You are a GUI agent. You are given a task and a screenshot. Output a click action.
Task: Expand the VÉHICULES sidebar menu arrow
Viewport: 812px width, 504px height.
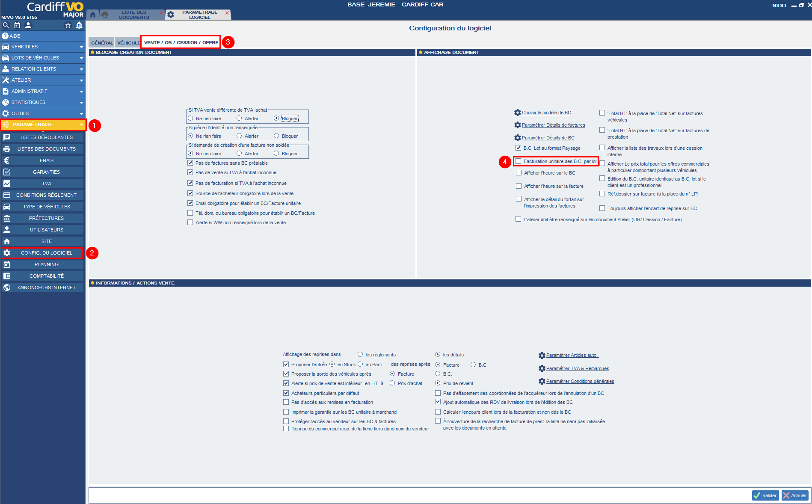coord(81,47)
